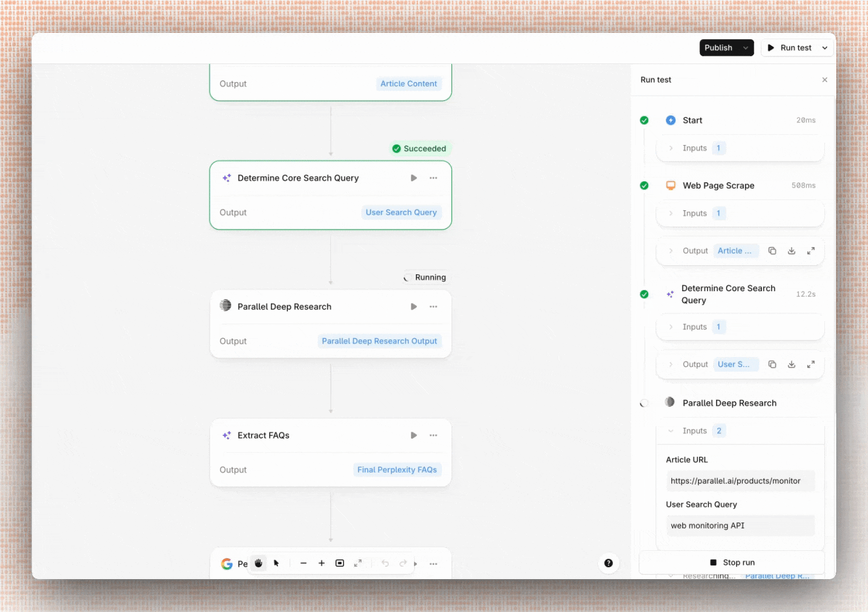Open options menu on Extract FAQs node

[433, 435]
